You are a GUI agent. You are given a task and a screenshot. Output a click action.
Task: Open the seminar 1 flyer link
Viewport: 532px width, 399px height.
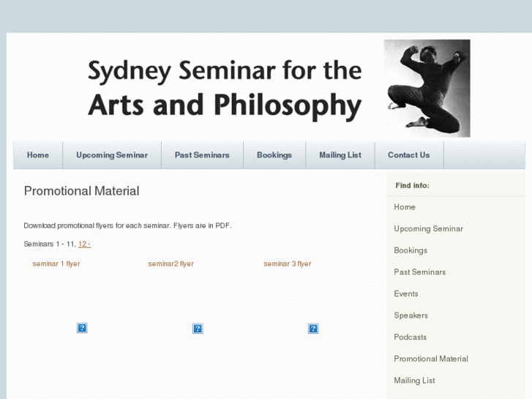click(x=56, y=264)
